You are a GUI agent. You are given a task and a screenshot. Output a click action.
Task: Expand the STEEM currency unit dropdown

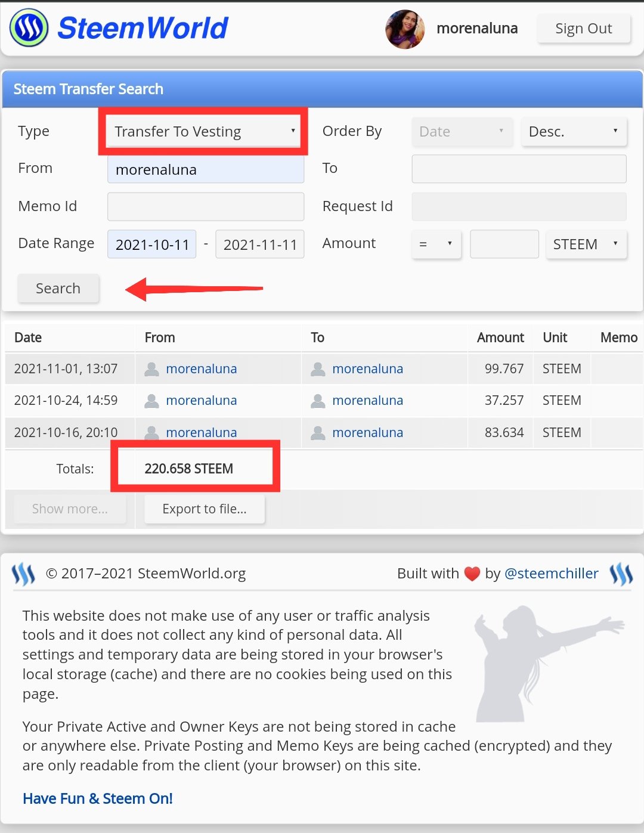[586, 244]
